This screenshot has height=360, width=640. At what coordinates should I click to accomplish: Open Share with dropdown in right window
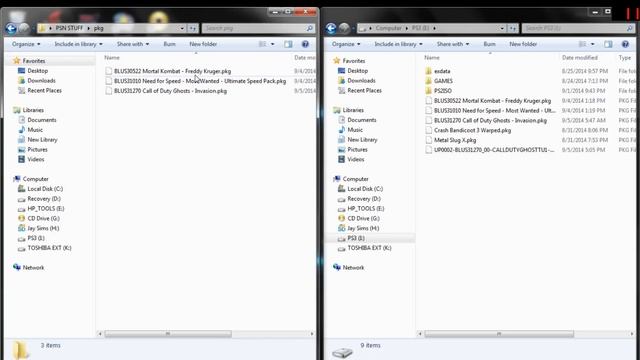point(453,44)
